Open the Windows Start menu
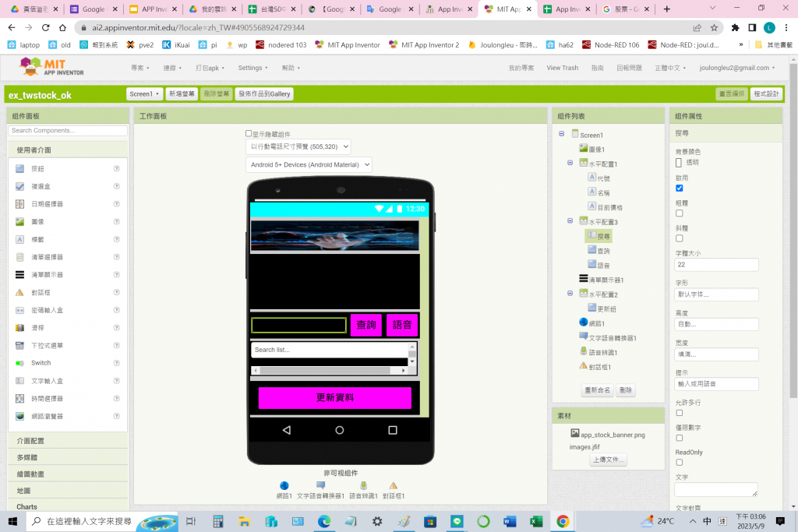This screenshot has height=532, width=798. click(12, 521)
